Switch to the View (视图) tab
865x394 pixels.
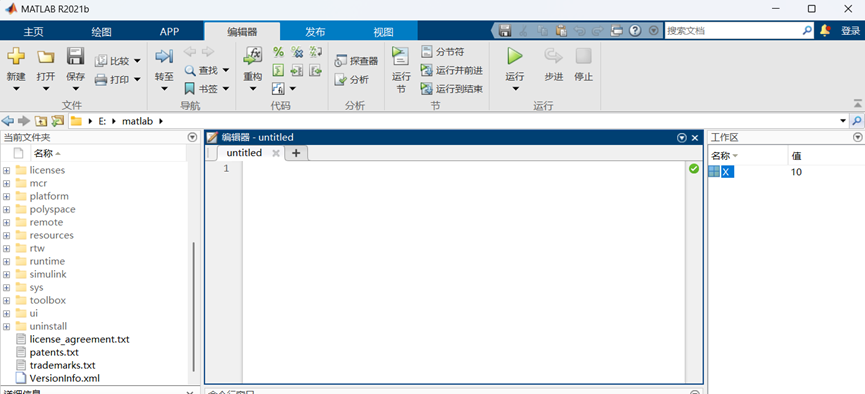click(383, 31)
